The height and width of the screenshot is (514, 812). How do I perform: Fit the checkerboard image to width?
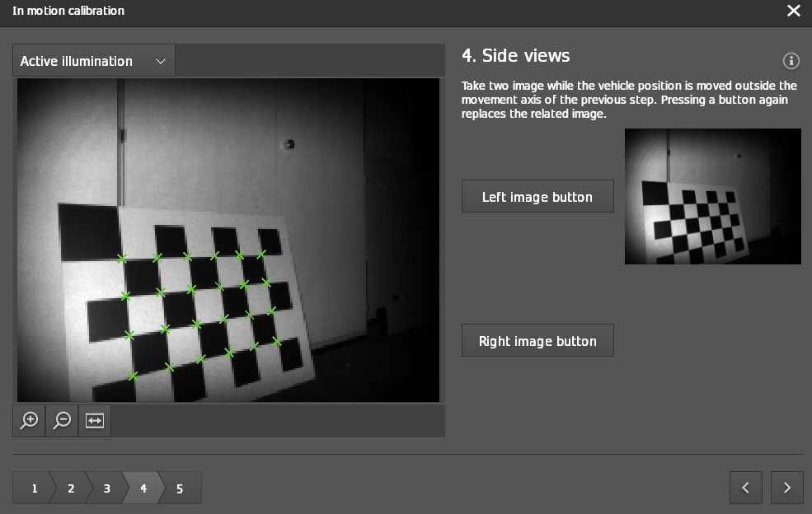click(x=94, y=421)
